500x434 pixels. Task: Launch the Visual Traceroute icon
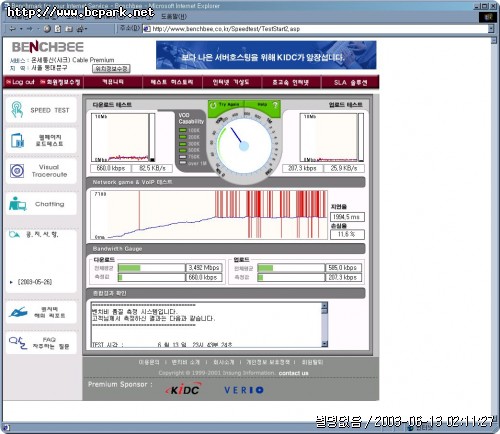[x=17, y=171]
